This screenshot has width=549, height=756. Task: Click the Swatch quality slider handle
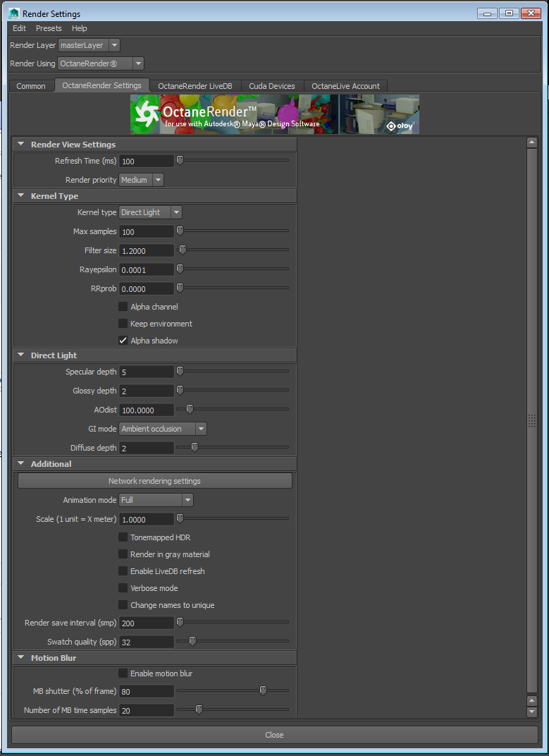pyautogui.click(x=192, y=641)
